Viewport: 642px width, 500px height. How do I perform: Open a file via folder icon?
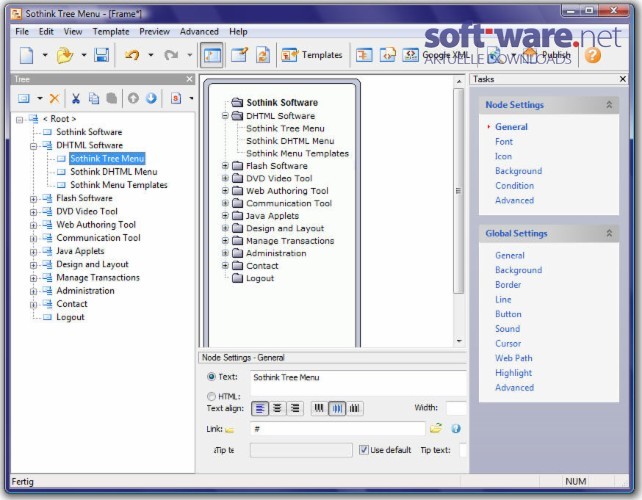(65, 55)
